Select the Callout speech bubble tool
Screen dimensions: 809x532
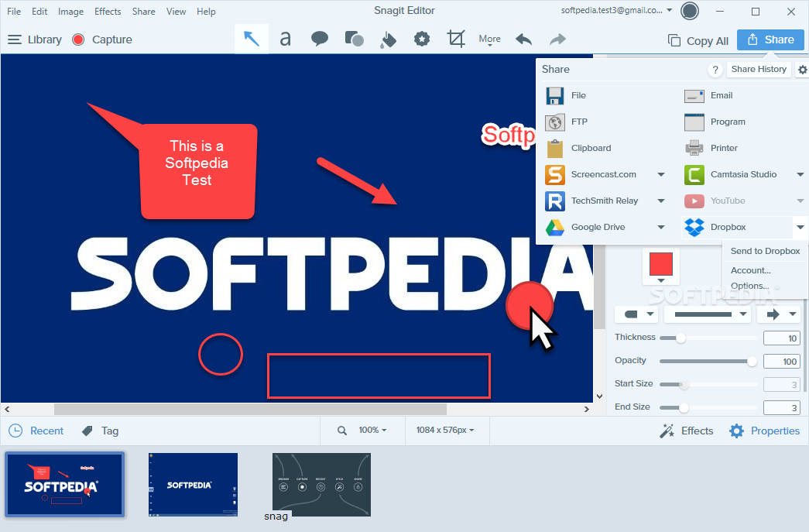tap(320, 39)
